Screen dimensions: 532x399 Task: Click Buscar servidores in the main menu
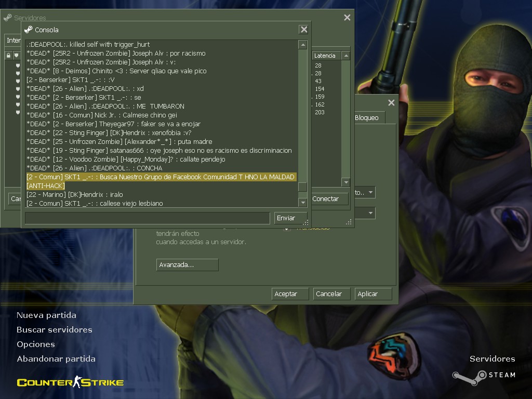point(54,330)
